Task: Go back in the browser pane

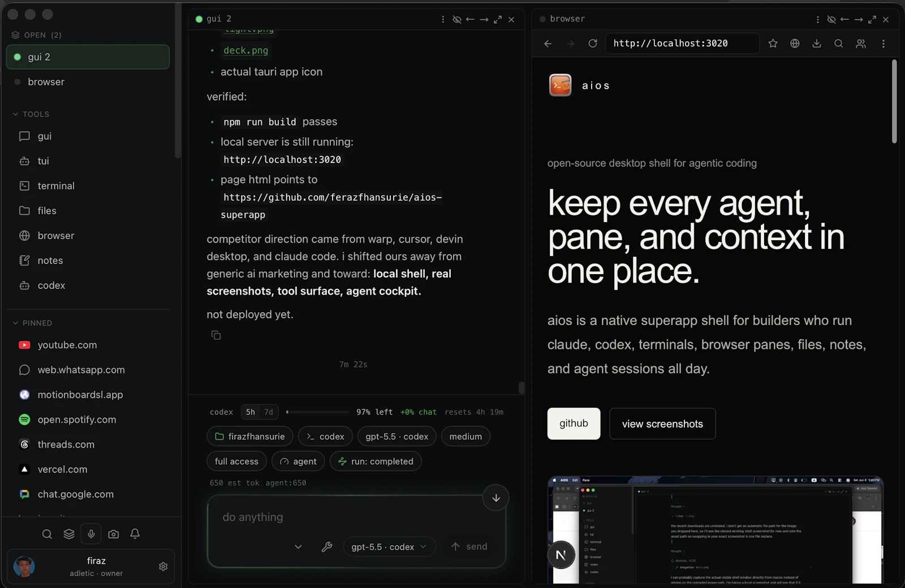Action: click(548, 44)
